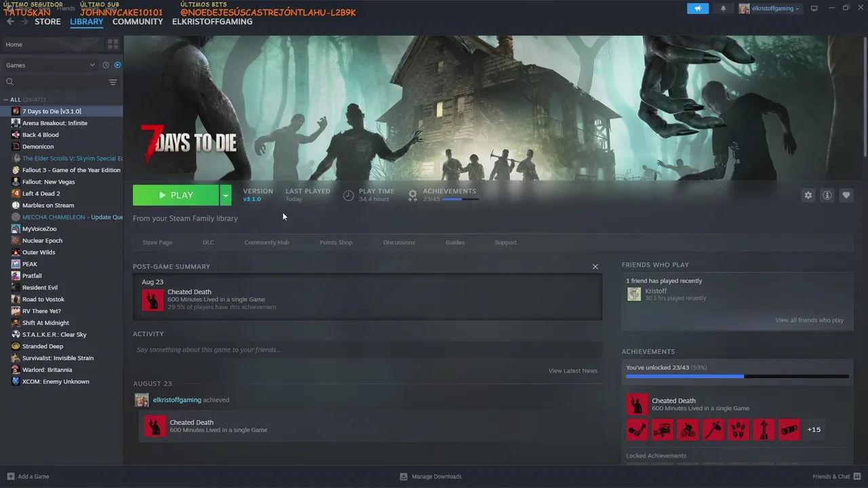Select Marbles on Stream in the list
The image size is (868, 488).
tap(62, 205)
